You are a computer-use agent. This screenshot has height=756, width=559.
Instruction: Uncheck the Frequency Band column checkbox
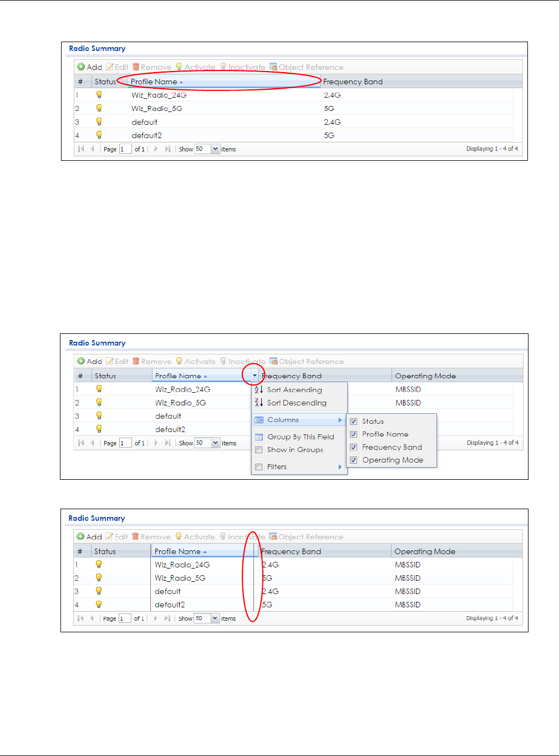click(353, 447)
